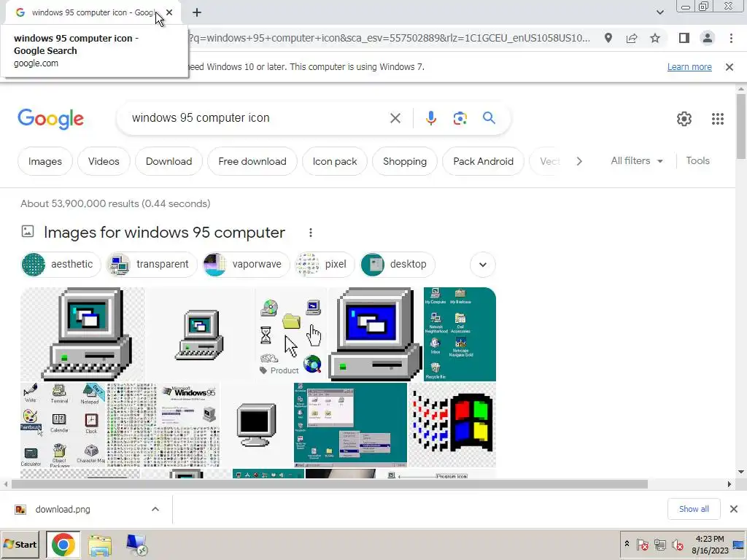Open the Chrome profile avatar
The image size is (747, 560).
[708, 38]
